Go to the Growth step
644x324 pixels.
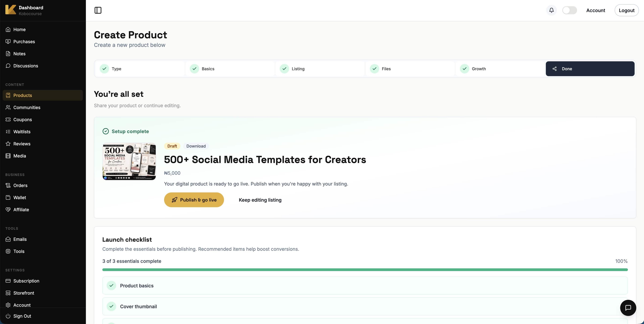coord(500,69)
